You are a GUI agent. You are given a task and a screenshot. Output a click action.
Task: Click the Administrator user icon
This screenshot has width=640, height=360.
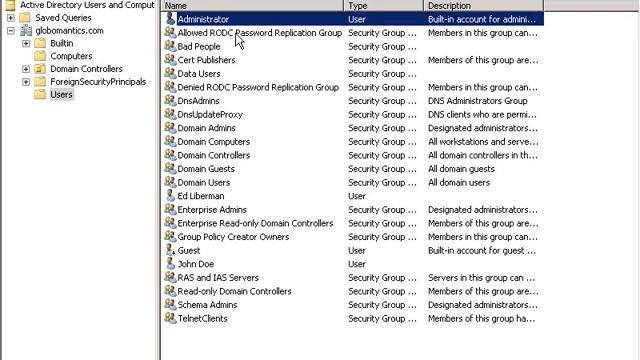tap(170, 19)
